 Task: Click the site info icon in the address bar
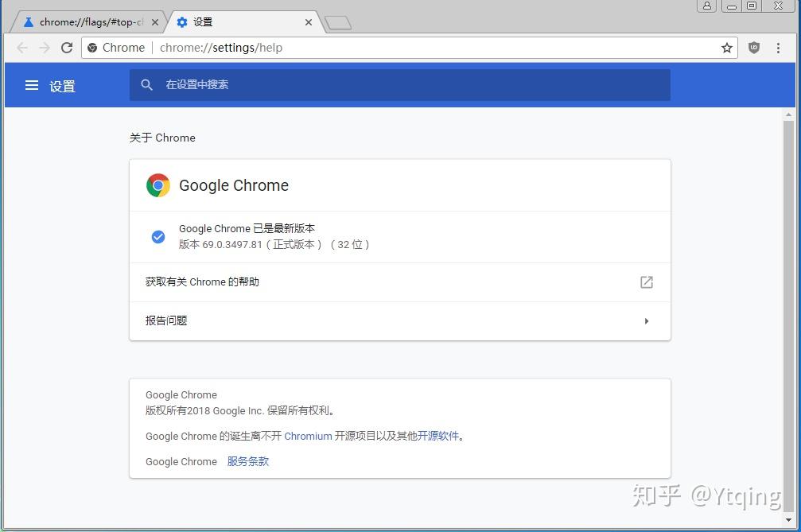pos(92,48)
